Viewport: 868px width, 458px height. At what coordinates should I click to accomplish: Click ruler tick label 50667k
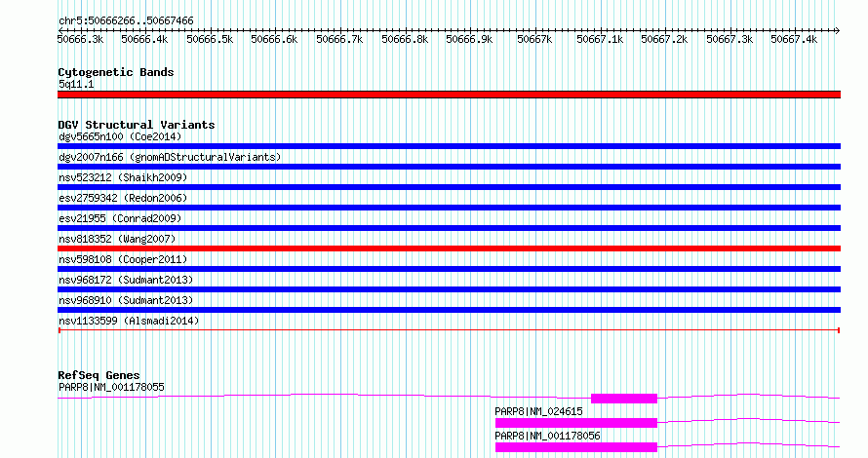click(534, 39)
